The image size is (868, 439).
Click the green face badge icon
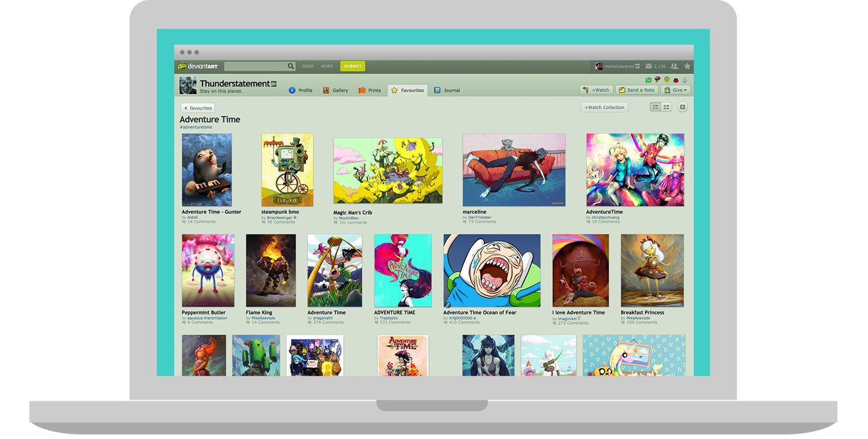[667, 79]
